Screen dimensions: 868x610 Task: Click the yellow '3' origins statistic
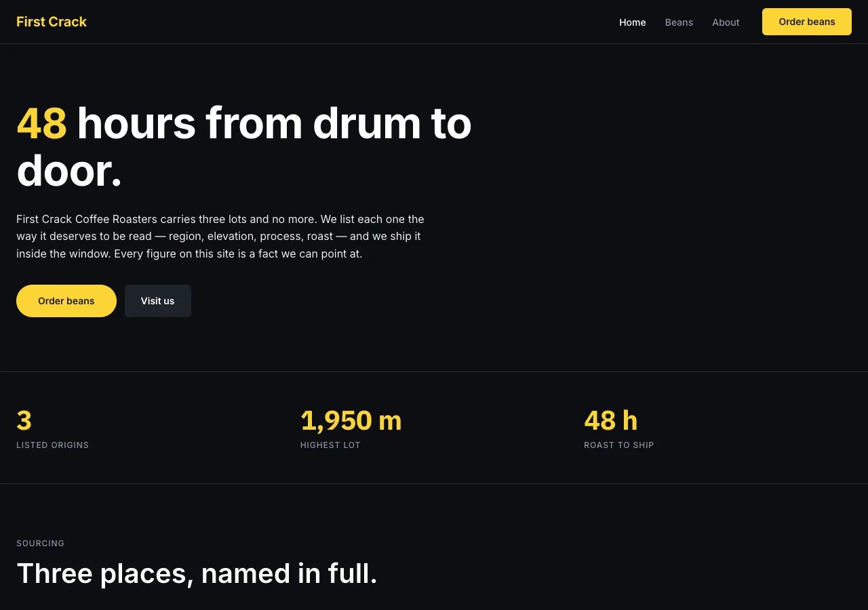click(24, 421)
